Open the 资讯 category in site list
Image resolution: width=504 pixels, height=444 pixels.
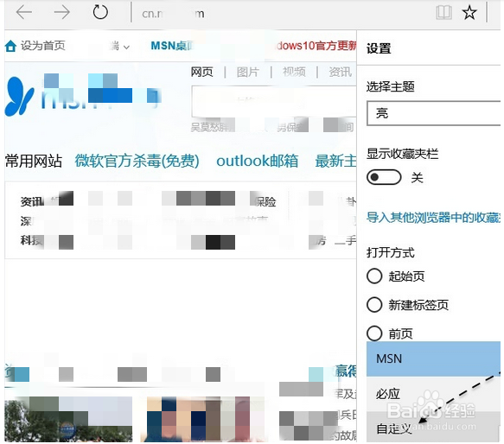pos(32,202)
